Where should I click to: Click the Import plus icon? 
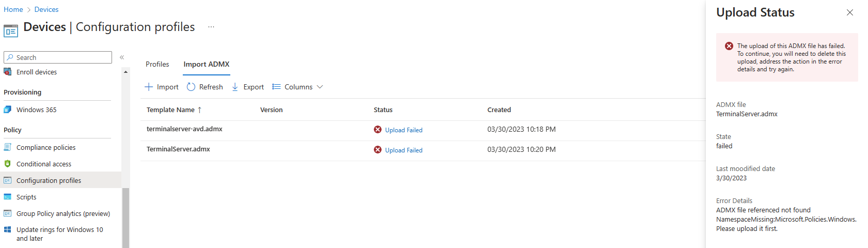pos(149,87)
